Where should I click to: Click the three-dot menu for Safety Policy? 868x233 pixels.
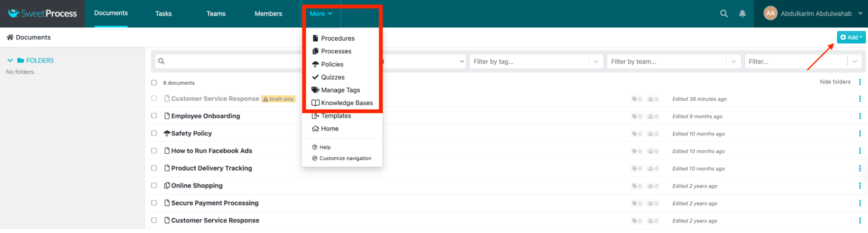tap(859, 134)
